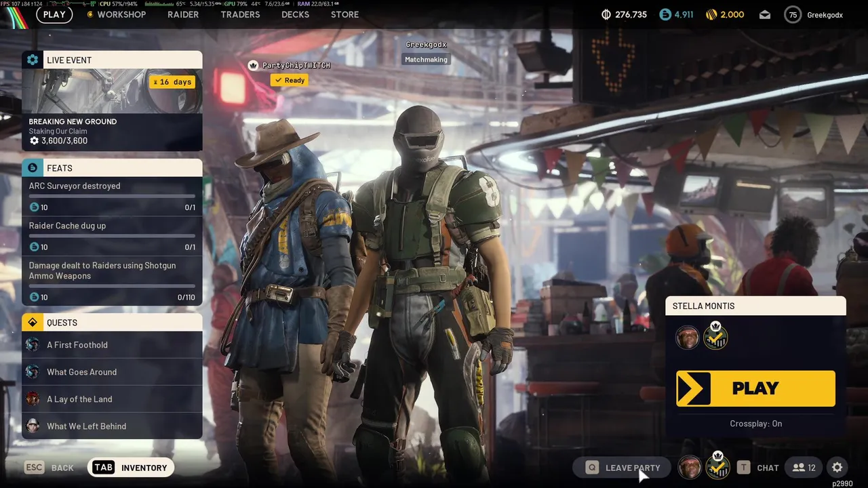Click the Raider Cache feat progress bar
The height and width of the screenshot is (488, 868).
(x=112, y=236)
